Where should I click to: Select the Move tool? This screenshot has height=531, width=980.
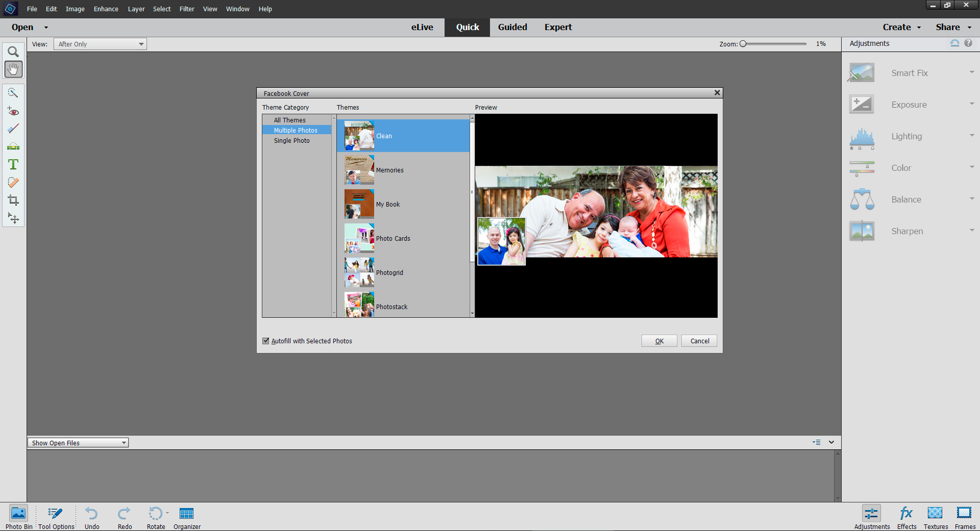click(x=13, y=218)
